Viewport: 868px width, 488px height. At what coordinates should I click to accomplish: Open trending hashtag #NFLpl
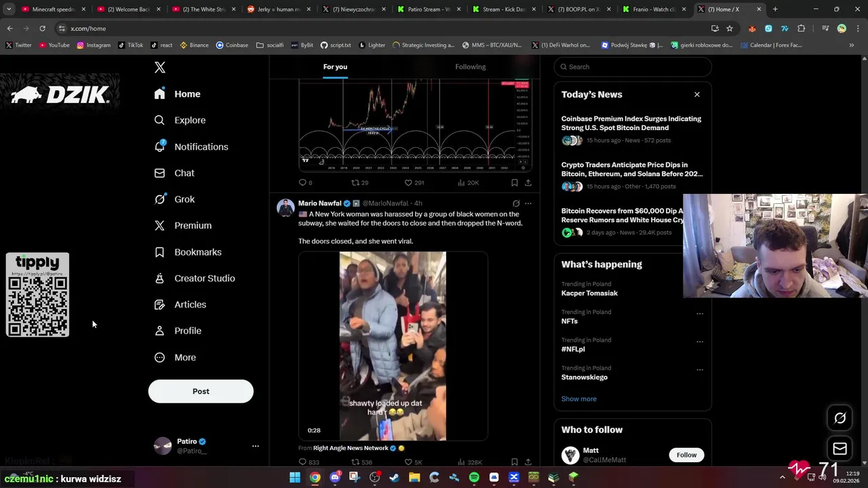point(573,349)
